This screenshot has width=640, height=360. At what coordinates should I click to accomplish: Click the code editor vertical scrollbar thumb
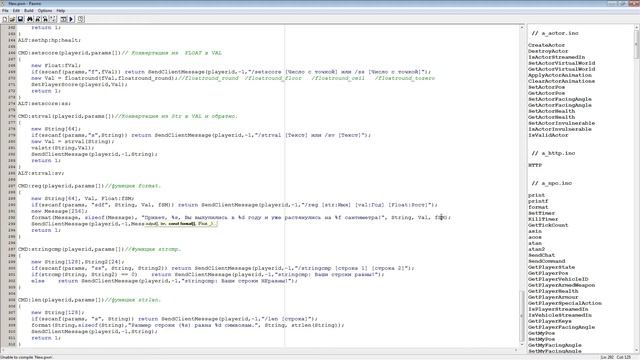(x=522, y=316)
